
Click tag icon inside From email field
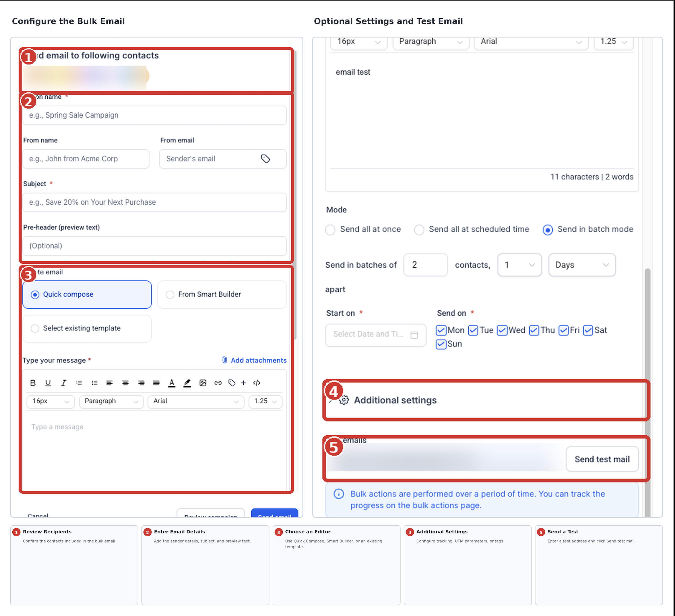click(265, 159)
